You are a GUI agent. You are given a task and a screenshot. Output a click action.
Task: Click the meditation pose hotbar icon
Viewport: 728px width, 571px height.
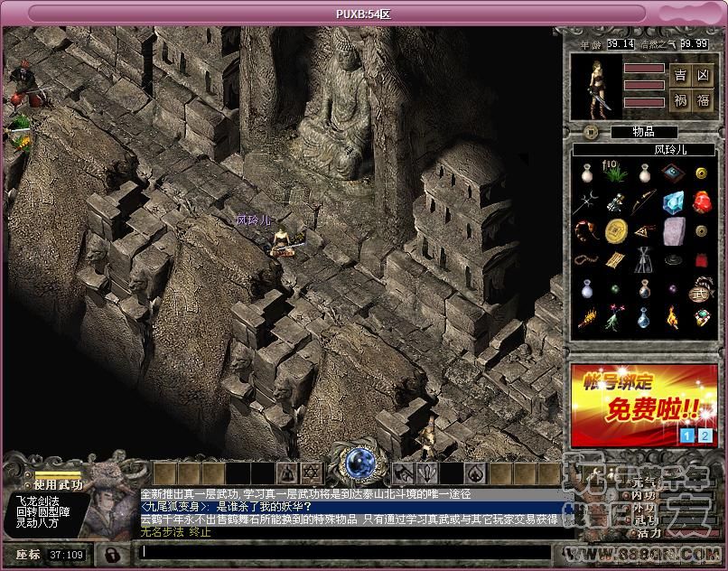click(287, 474)
